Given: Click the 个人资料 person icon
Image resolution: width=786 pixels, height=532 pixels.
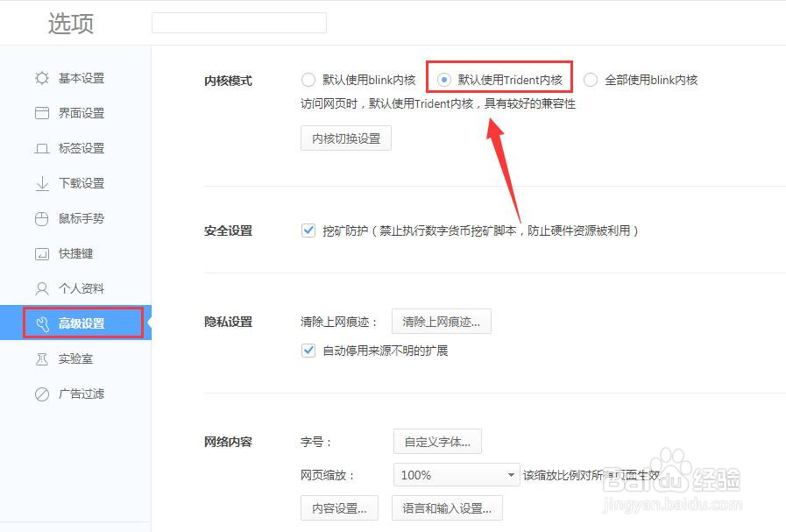Looking at the screenshot, I should (x=41, y=287).
